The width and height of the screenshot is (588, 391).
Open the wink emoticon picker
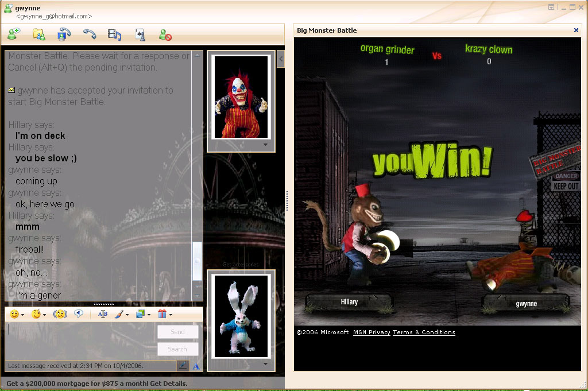(36, 313)
